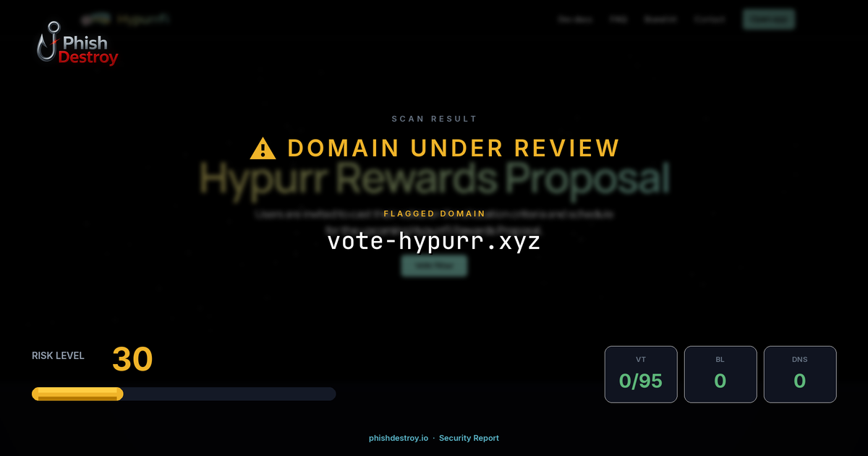
Task: Select the flagged domain vote-hypurr.xyz text
Action: pyautogui.click(x=434, y=241)
